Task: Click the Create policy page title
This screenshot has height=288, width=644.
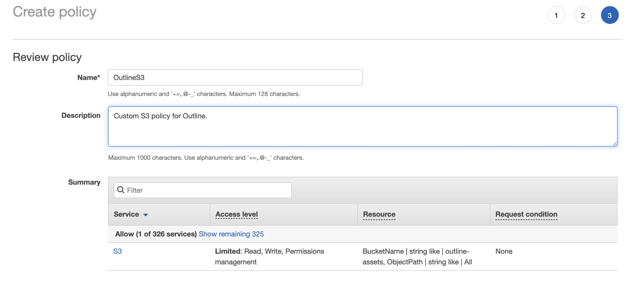Action: click(x=54, y=12)
